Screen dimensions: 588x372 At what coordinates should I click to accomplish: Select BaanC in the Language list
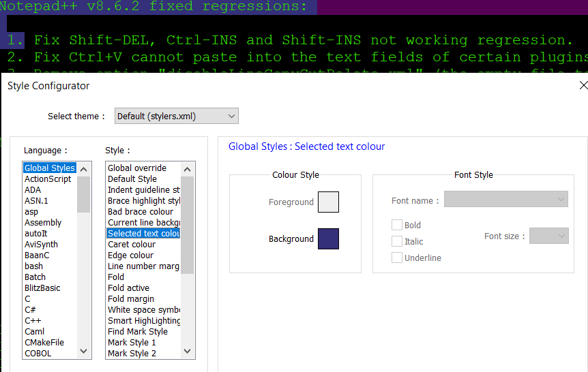[x=37, y=255]
